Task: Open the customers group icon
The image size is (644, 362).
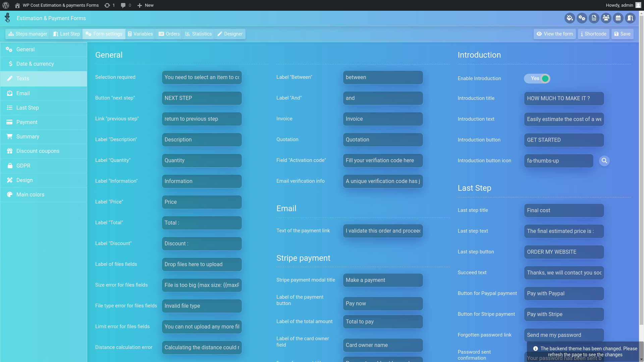Action: pos(606,18)
